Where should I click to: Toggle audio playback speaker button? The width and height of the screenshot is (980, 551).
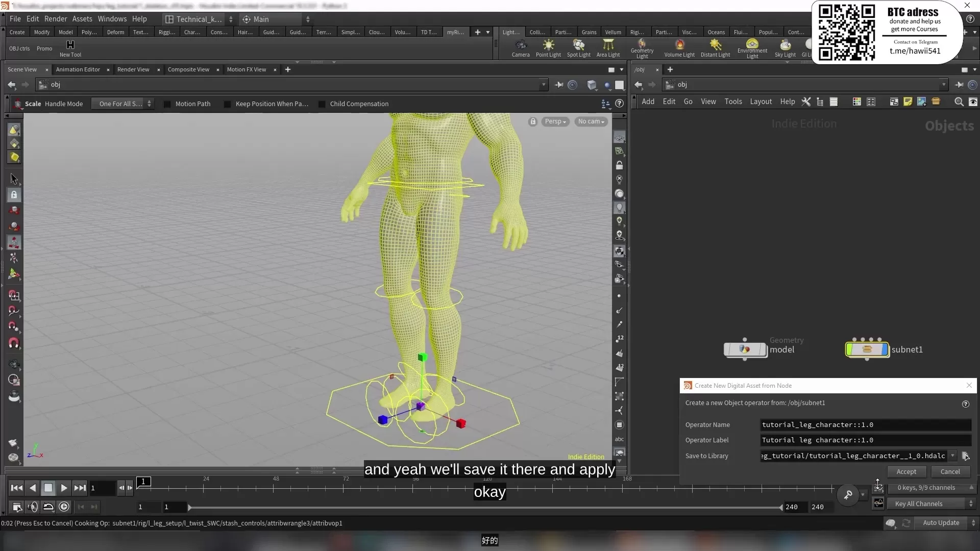32,507
